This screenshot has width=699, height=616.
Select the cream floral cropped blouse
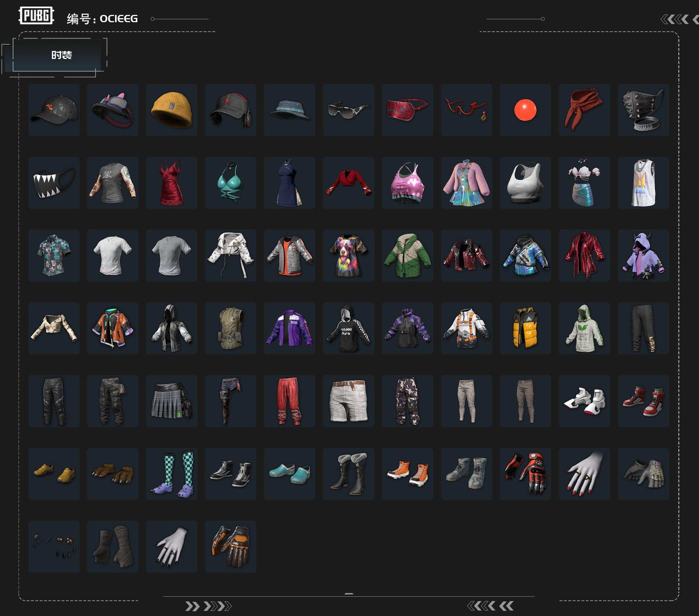[x=54, y=328]
